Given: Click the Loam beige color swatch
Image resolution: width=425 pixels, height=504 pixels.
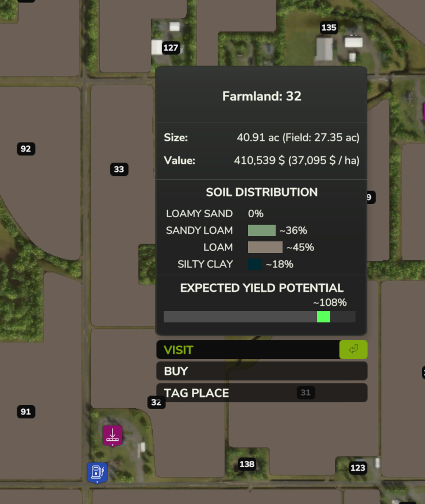Looking at the screenshot, I should point(265,247).
